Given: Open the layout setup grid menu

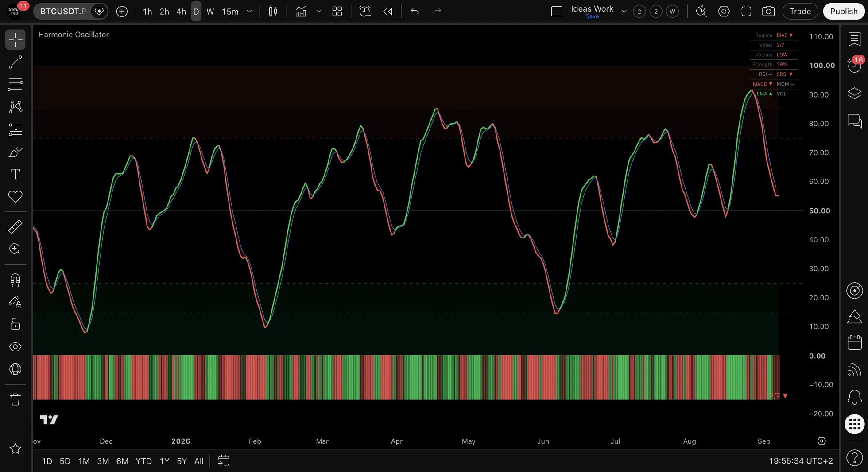Looking at the screenshot, I should click(x=337, y=12).
